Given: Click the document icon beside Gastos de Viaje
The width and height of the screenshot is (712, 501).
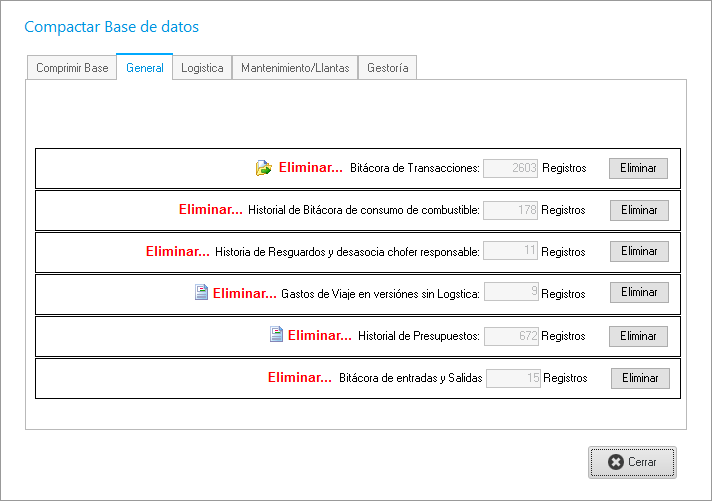Looking at the screenshot, I should tap(201, 293).
